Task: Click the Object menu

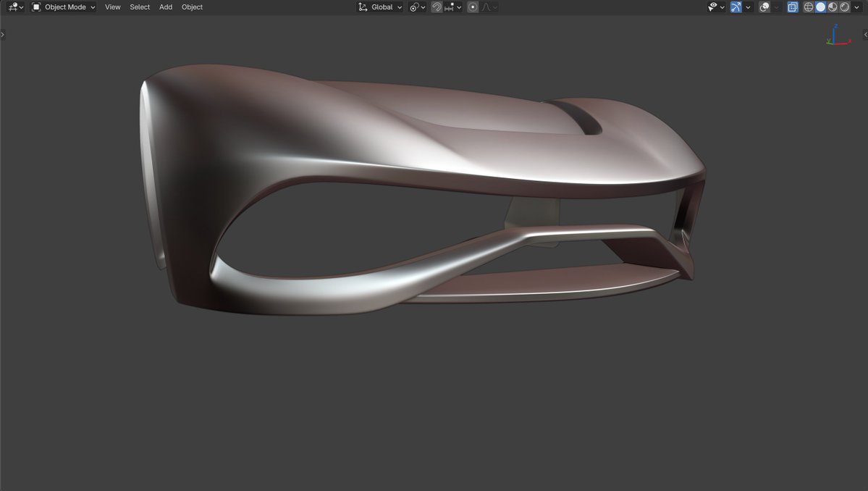Action: (191, 7)
